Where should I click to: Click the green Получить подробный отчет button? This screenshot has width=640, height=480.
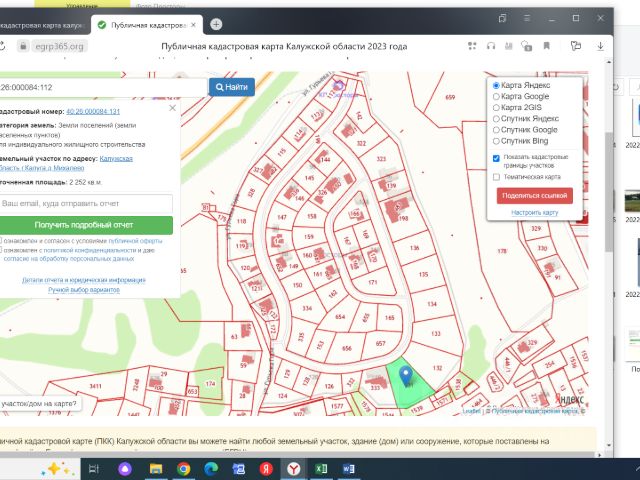point(84,225)
